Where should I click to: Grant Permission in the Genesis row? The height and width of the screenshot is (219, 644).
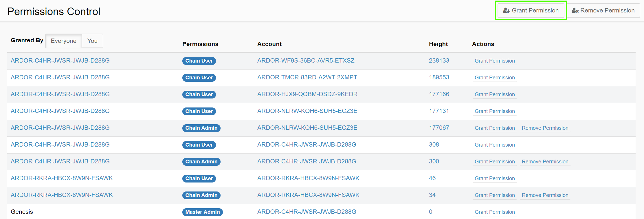click(494, 212)
